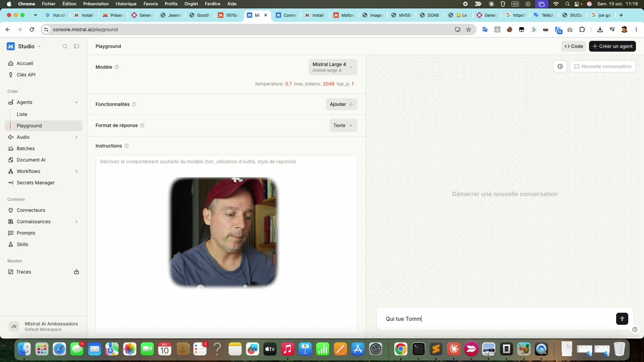Expand the Workflows sidebar section
Viewport: 644px width, 362px height.
[x=76, y=171]
